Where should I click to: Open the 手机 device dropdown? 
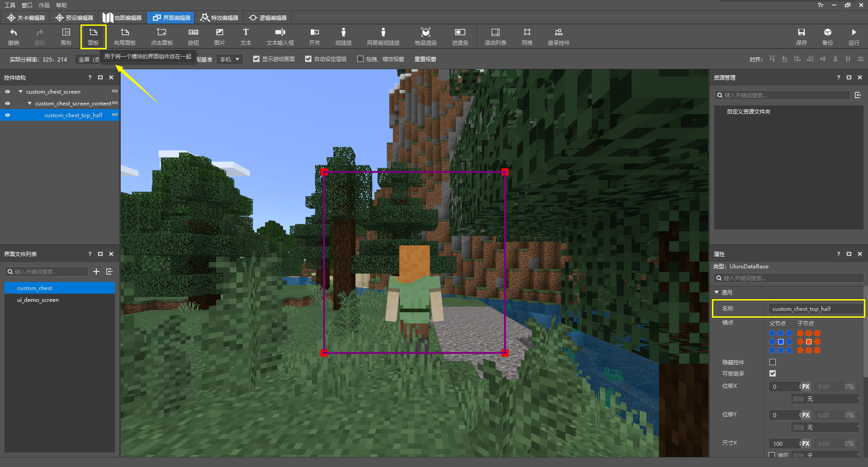click(230, 59)
